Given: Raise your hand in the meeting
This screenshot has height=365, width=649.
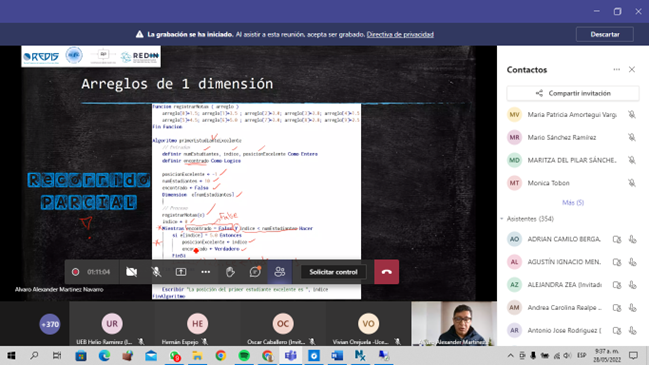Looking at the screenshot, I should [x=230, y=272].
